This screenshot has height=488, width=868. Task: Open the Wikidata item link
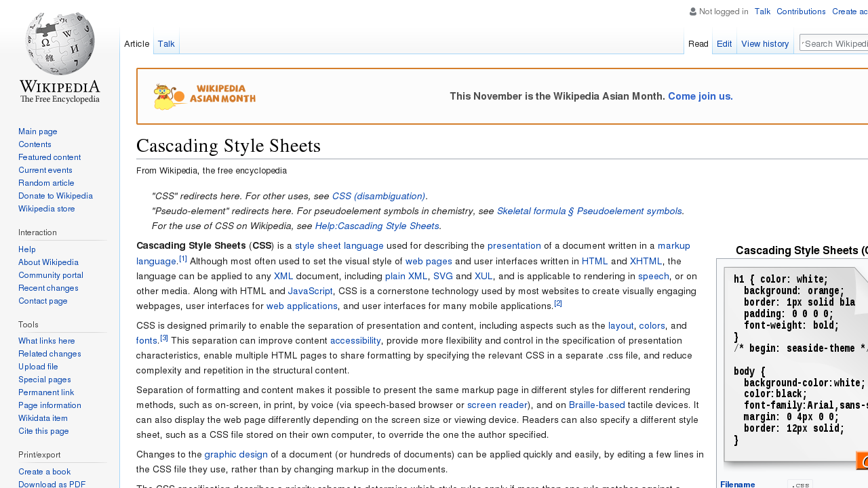[43, 418]
